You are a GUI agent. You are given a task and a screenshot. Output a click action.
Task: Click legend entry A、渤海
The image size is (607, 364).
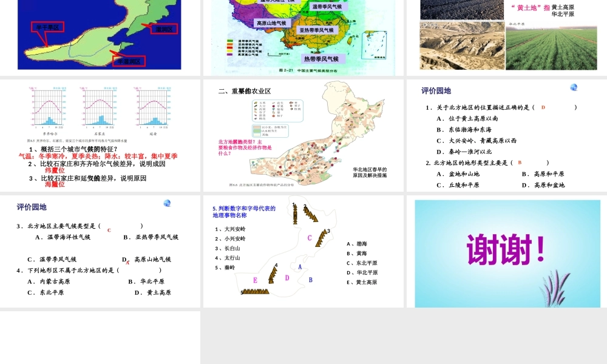[x=356, y=244]
